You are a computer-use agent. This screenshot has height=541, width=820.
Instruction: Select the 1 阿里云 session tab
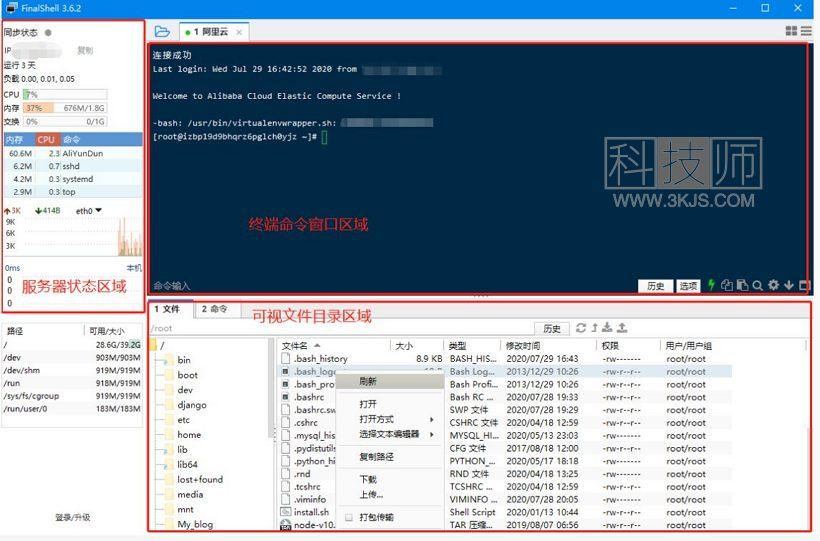coord(214,32)
